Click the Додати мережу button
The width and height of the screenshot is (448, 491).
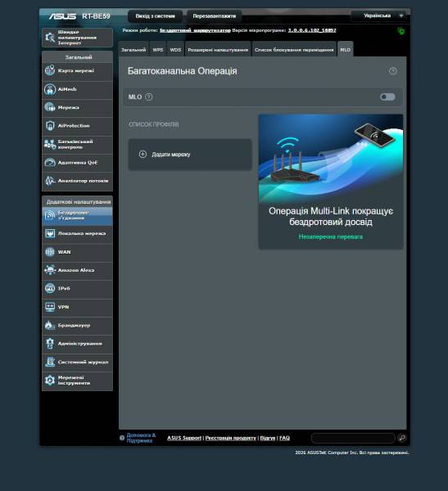tap(190, 155)
